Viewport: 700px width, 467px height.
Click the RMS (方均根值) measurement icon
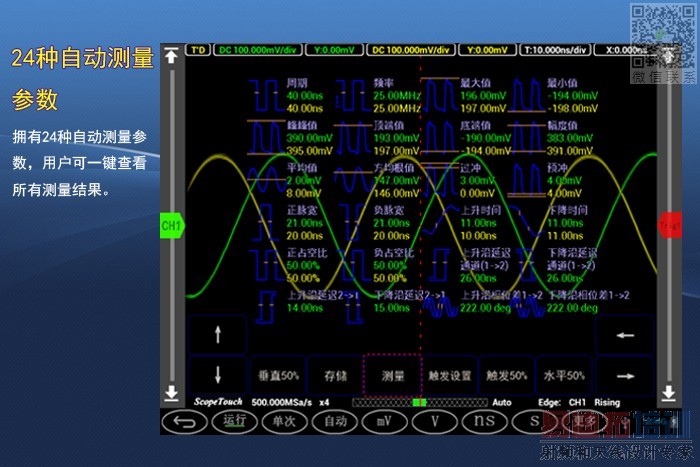click(353, 180)
